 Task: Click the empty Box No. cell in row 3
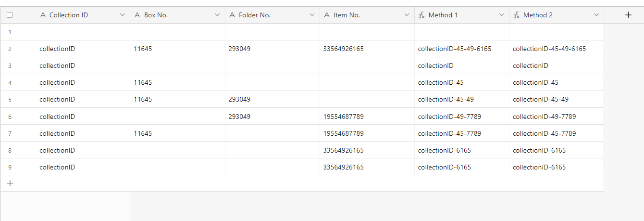[177, 65]
